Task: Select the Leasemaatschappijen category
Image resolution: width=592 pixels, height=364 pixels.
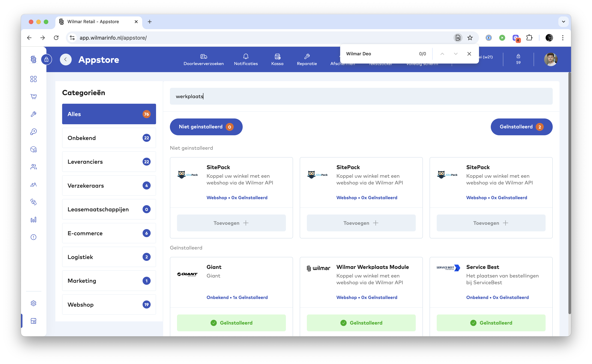Action: click(109, 209)
